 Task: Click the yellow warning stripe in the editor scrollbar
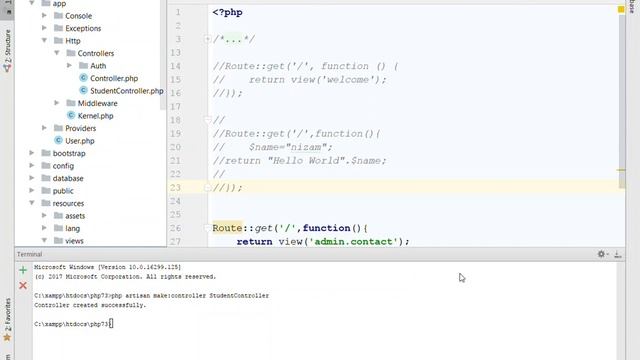point(621,170)
